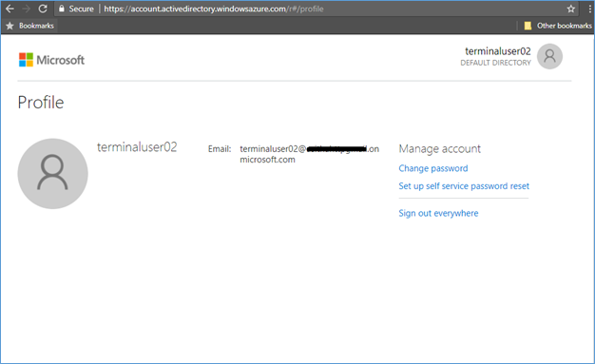Open the terminaluser02 account menu in header

coord(498,51)
